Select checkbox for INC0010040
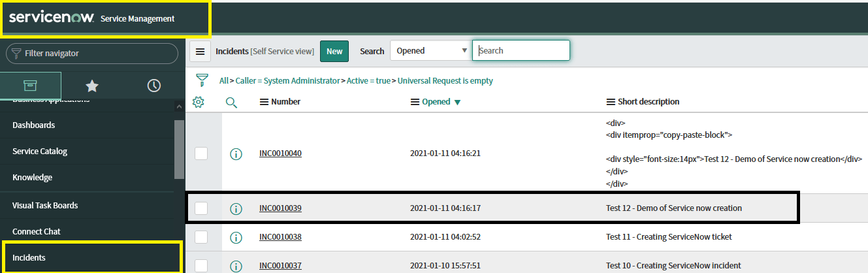This screenshot has width=868, height=273. pos(201,153)
